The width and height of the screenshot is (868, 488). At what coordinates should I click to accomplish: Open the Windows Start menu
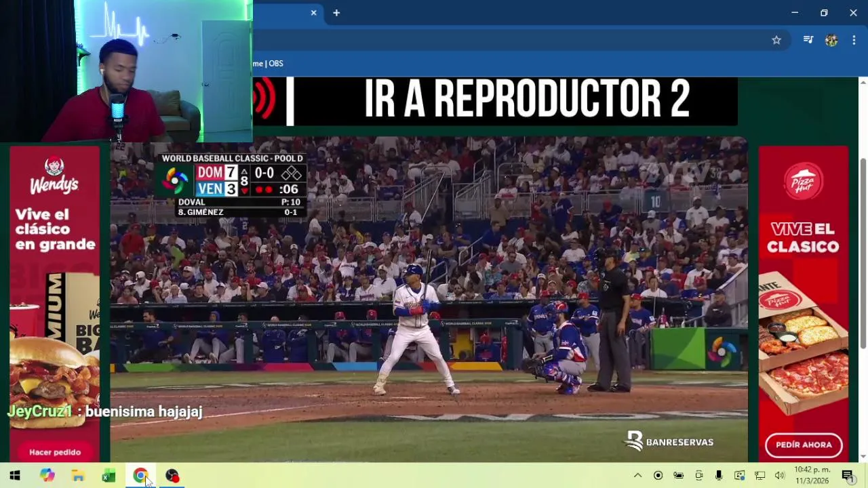pos(15,476)
